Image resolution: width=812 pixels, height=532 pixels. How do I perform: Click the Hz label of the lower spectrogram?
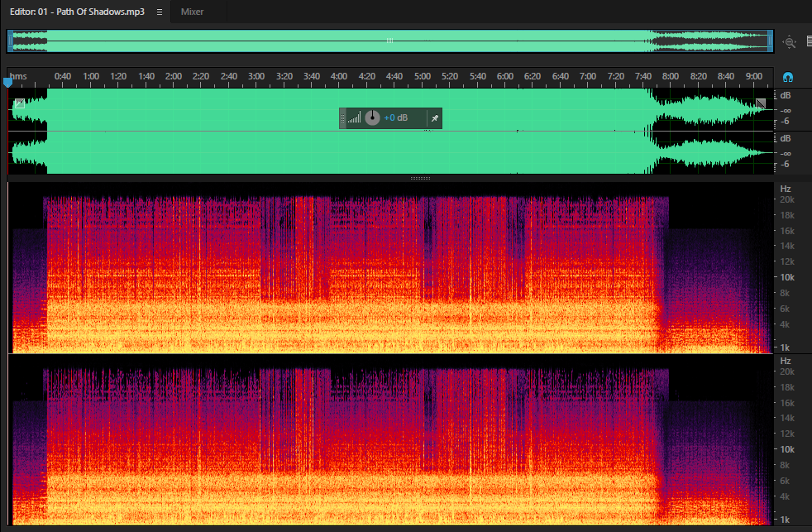(785, 361)
